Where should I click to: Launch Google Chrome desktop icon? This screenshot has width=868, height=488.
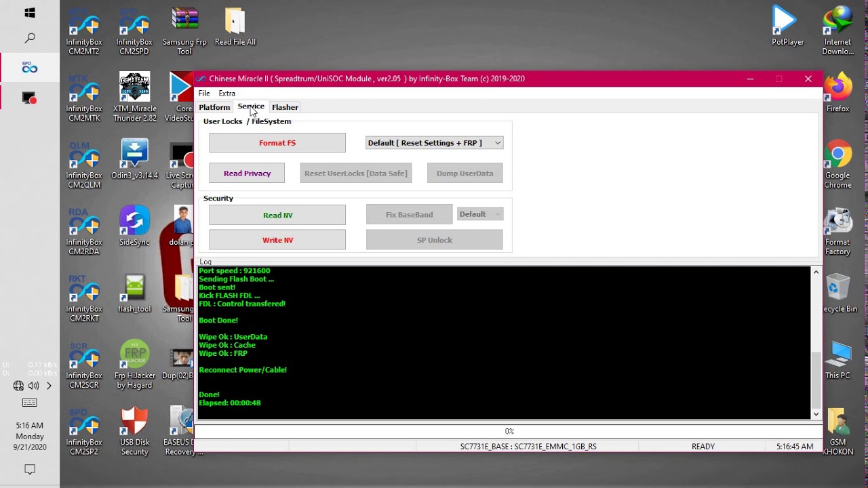click(837, 165)
